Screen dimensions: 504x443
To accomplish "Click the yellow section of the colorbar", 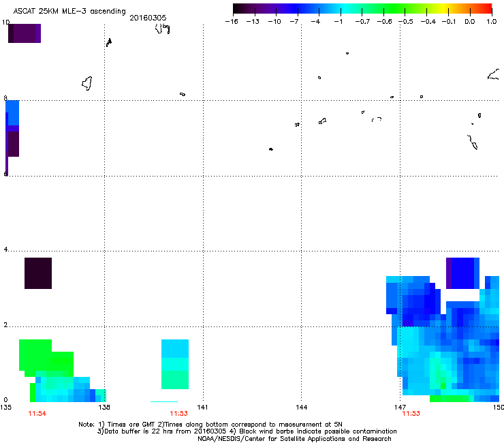I will click(444, 9).
